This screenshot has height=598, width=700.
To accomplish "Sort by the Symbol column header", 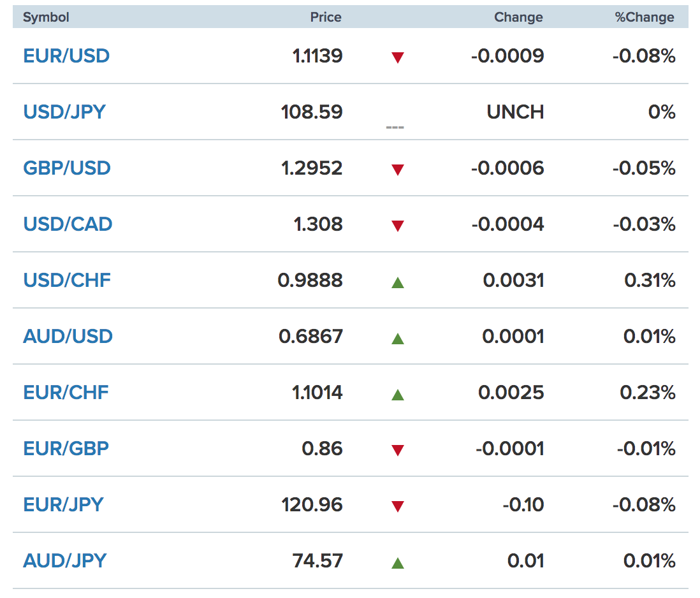I will [x=46, y=17].
